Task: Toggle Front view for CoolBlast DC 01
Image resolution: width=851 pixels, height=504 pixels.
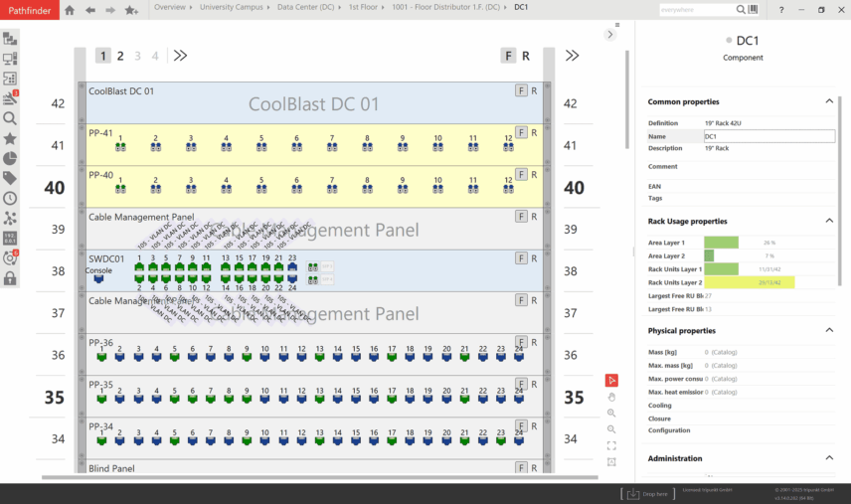Action: tap(521, 90)
